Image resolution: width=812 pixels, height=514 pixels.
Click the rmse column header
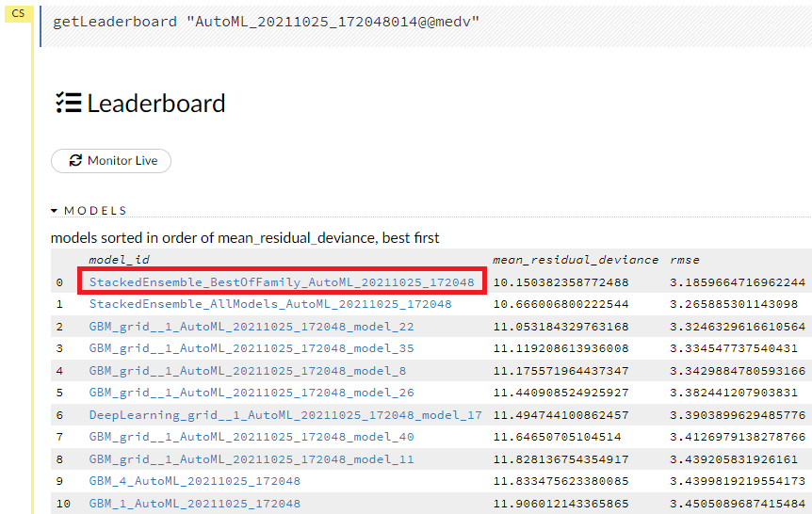684,260
